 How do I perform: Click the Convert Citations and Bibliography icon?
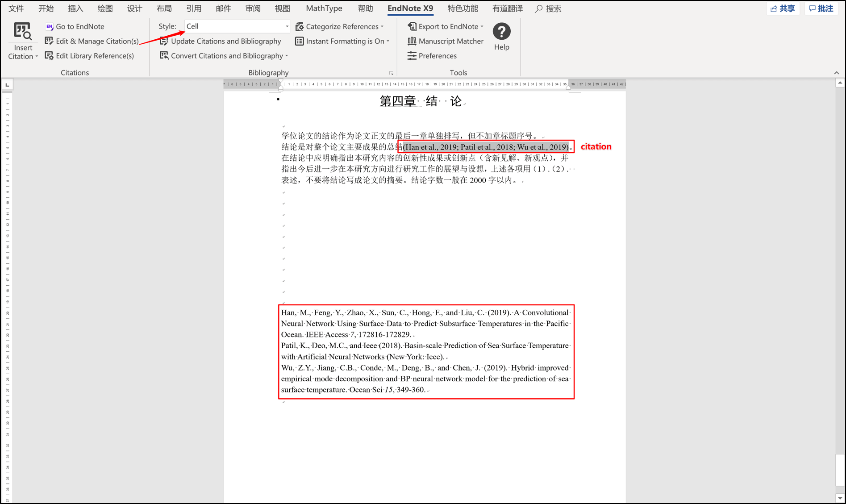point(164,56)
